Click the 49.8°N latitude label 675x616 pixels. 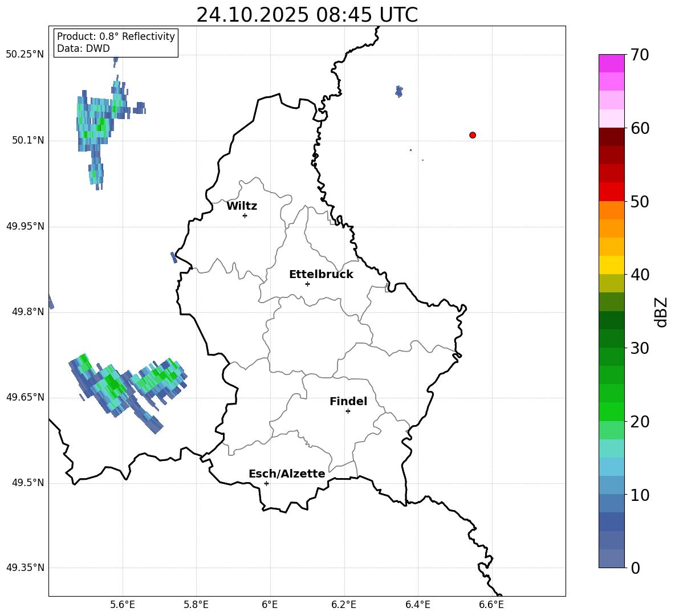pos(28,312)
